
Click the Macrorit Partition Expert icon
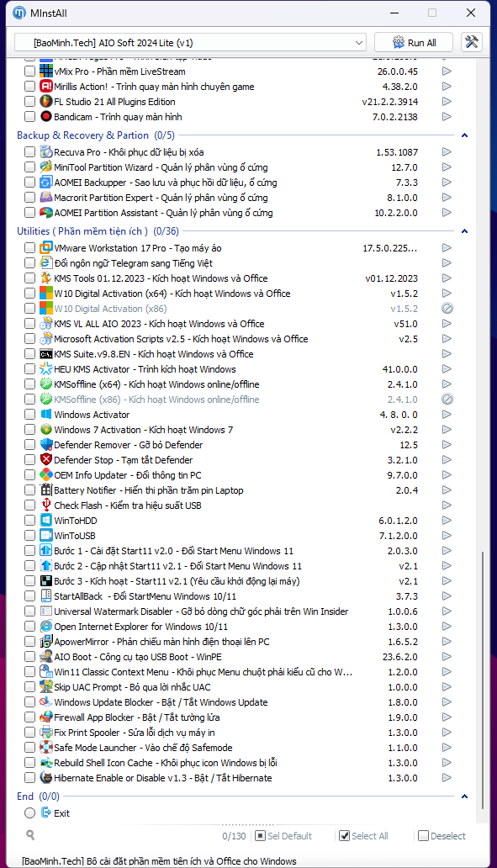tap(46, 198)
